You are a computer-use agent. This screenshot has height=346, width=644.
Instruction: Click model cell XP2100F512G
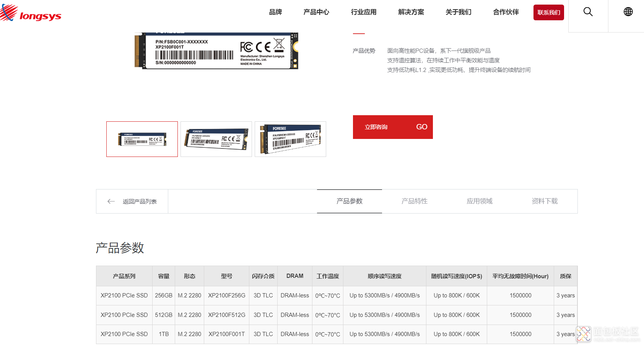click(227, 315)
